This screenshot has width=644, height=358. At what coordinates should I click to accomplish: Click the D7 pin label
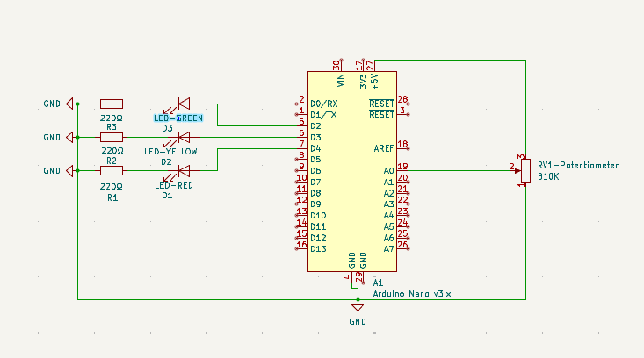click(x=315, y=183)
